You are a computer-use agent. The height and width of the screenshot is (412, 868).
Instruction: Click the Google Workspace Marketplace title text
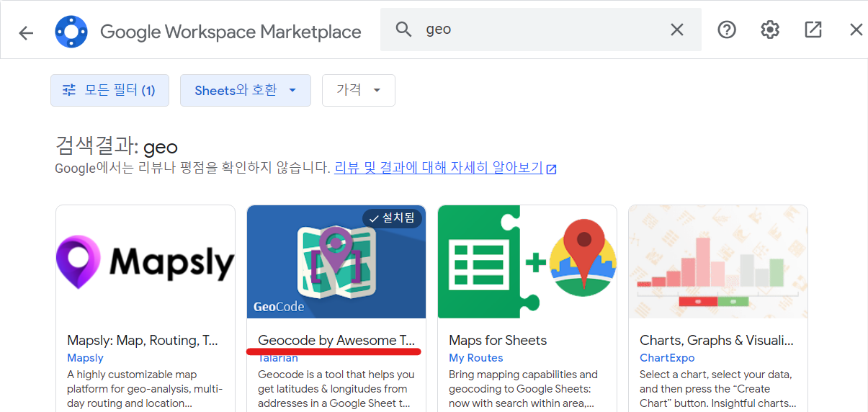click(x=231, y=32)
